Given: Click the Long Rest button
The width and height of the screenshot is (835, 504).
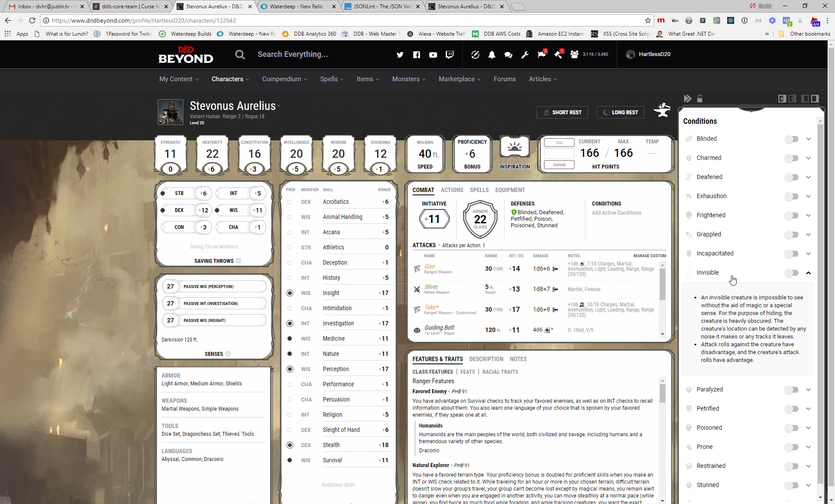Looking at the screenshot, I should [x=621, y=113].
